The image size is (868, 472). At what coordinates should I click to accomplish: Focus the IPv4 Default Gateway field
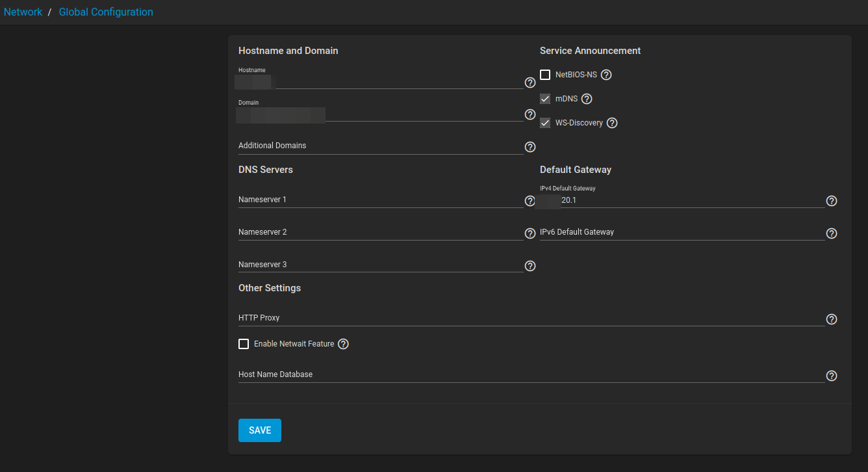point(682,200)
